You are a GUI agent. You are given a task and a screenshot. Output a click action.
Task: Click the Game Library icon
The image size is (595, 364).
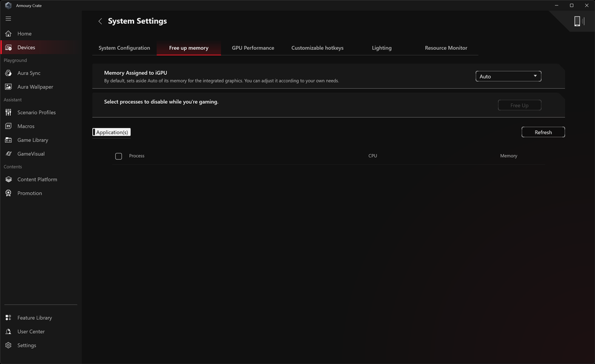point(8,140)
